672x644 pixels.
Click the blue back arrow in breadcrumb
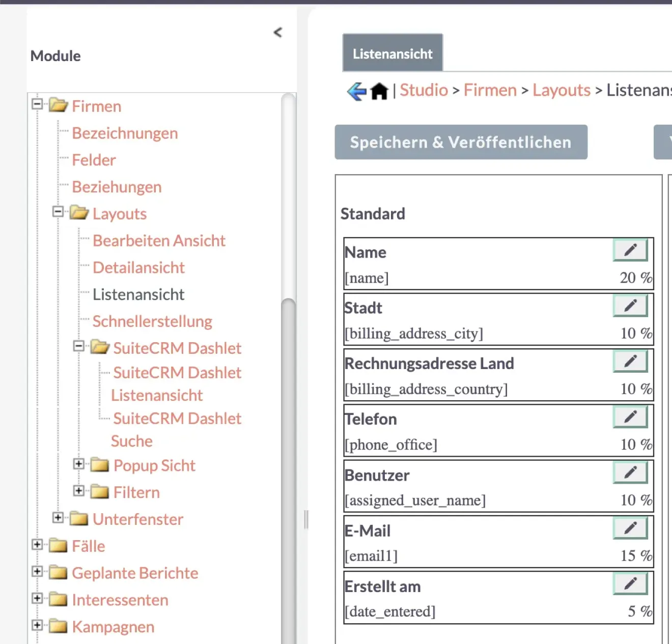point(356,90)
